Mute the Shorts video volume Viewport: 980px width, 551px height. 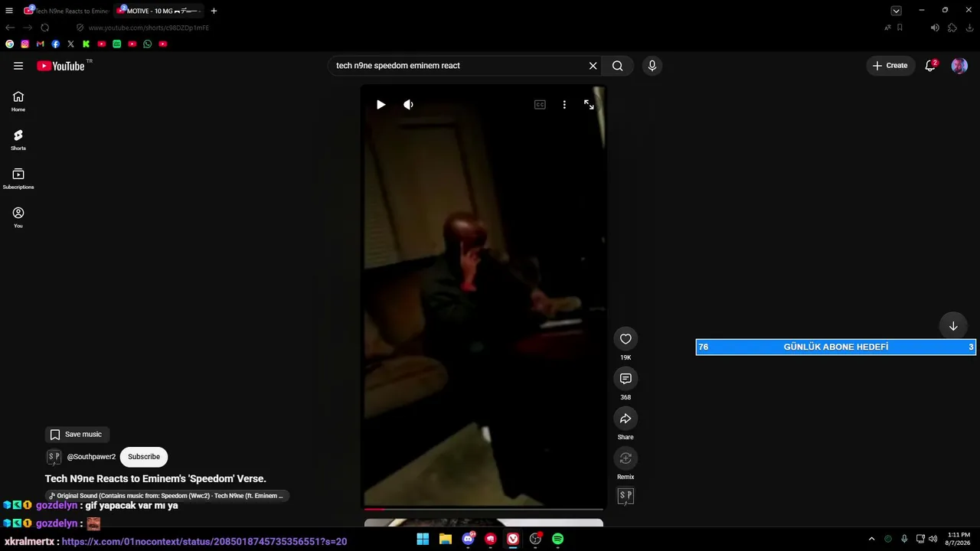coord(408,105)
